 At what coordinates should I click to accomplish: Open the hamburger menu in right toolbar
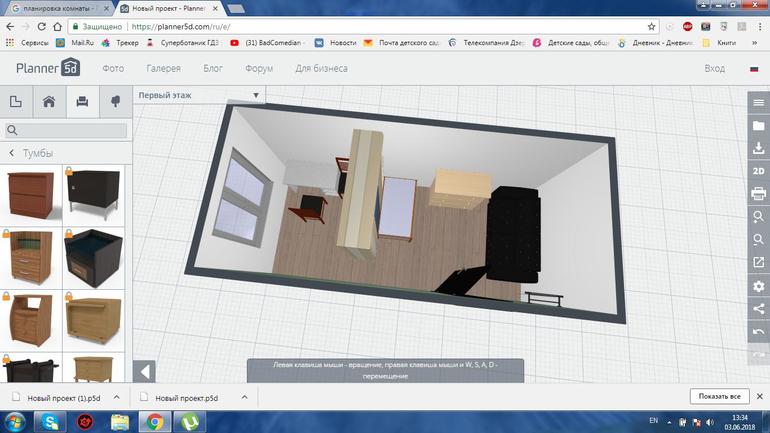[x=758, y=104]
